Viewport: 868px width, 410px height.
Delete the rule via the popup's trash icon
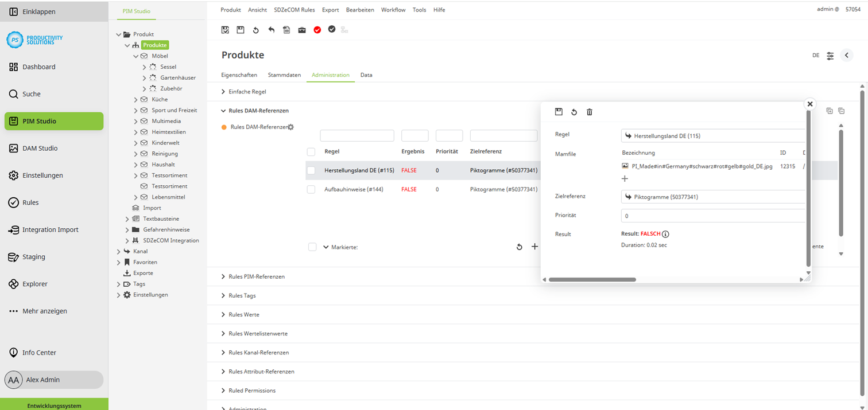click(x=589, y=112)
